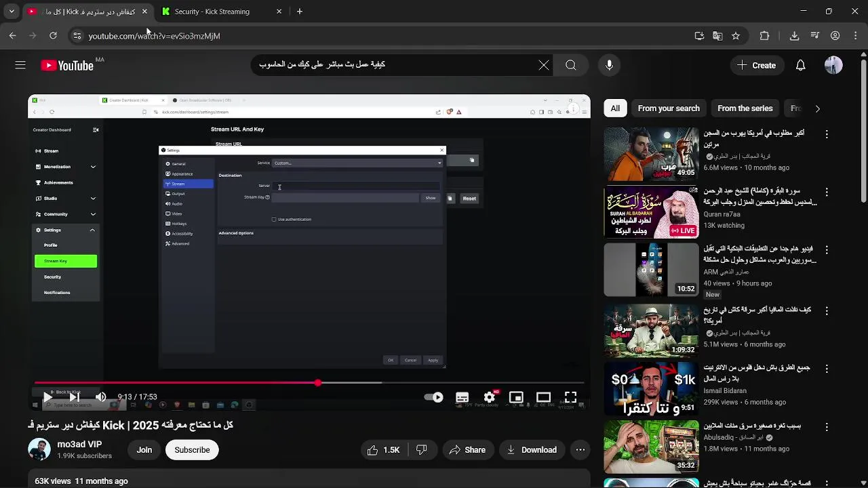The height and width of the screenshot is (488, 868).
Task: Play the video
Action: click(47, 397)
